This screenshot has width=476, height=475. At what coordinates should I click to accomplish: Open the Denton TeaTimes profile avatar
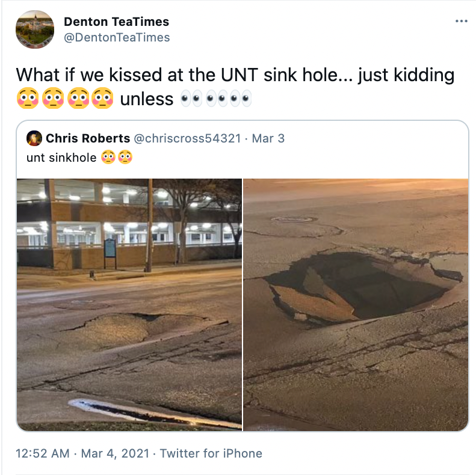pos(35,29)
